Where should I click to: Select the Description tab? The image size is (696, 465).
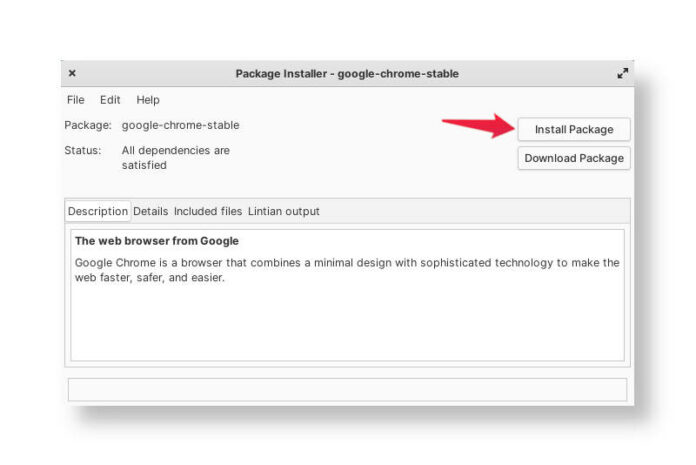[98, 212]
